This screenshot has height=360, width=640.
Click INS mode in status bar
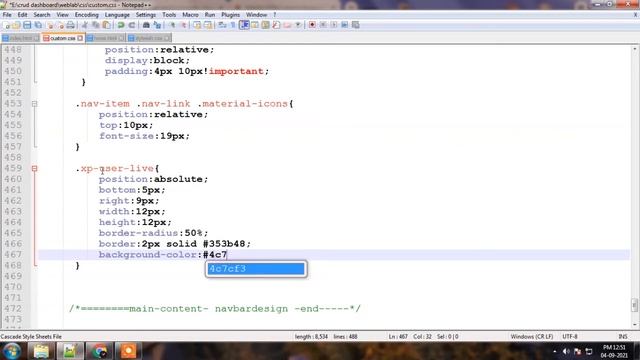coord(623,337)
